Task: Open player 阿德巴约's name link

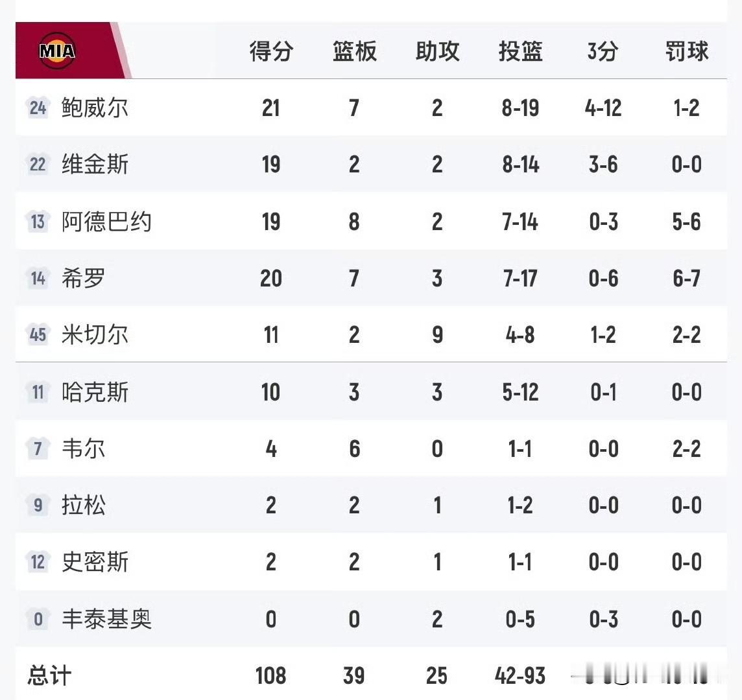Action: click(106, 221)
